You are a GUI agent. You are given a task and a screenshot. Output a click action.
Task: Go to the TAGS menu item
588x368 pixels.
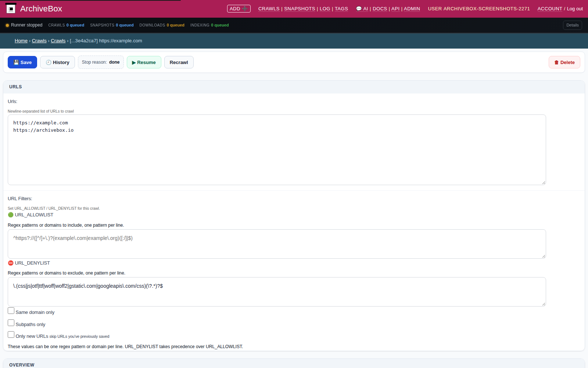pyautogui.click(x=341, y=8)
